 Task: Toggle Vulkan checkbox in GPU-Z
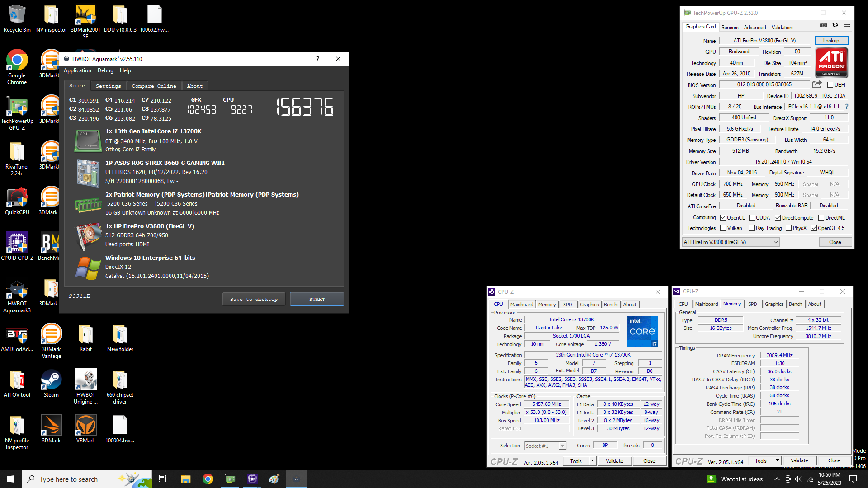723,228
